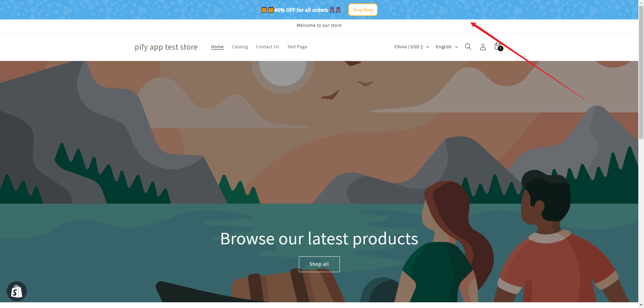This screenshot has height=308, width=644.
Task: Open the account login icon
Action: pyautogui.click(x=483, y=47)
